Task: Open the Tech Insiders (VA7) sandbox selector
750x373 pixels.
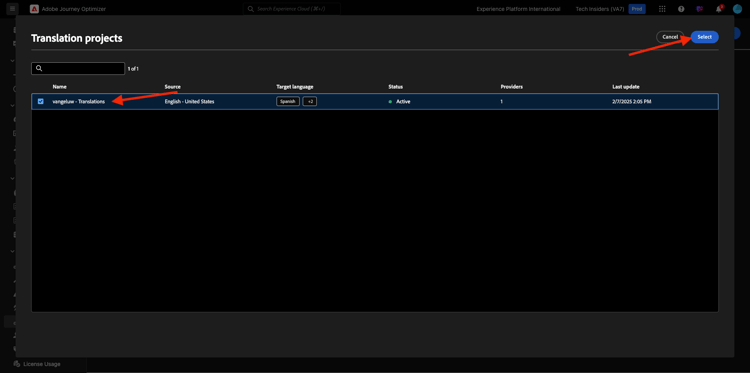Action: click(x=600, y=9)
